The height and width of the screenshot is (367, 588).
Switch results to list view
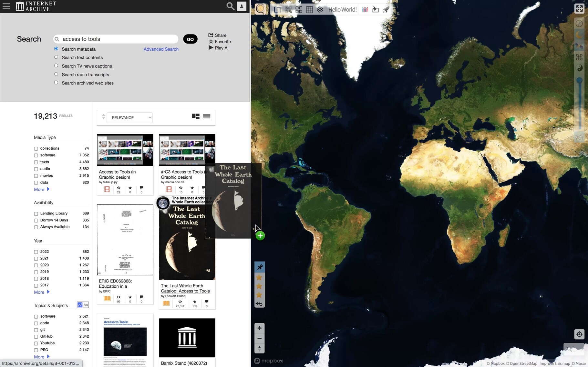tap(207, 117)
